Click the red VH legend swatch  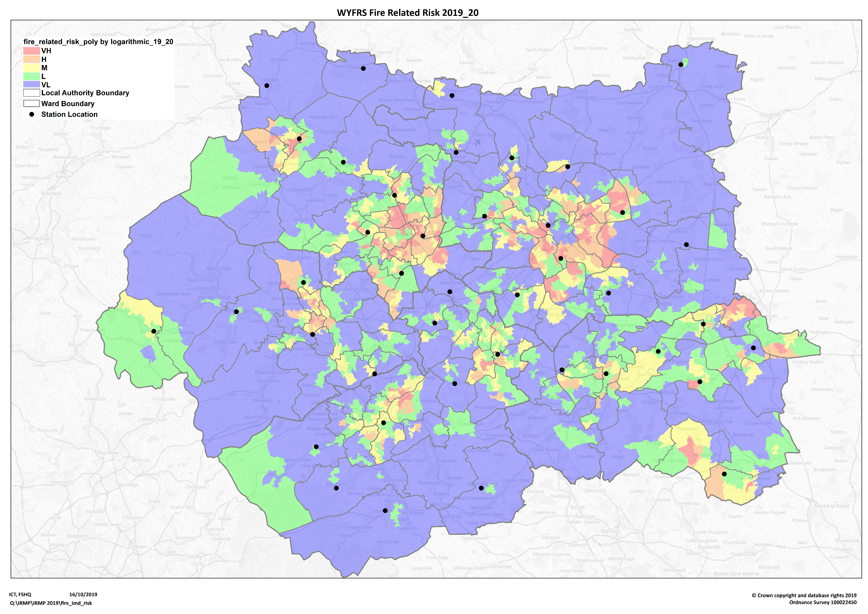[31, 51]
